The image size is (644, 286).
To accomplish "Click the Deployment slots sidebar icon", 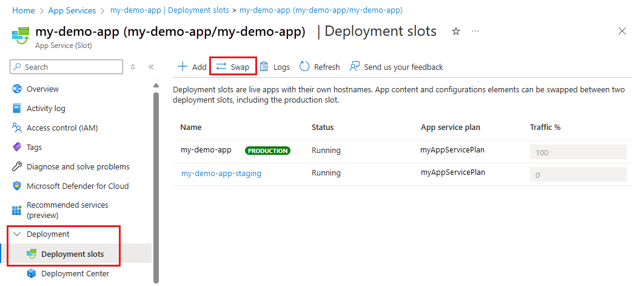I will point(32,254).
